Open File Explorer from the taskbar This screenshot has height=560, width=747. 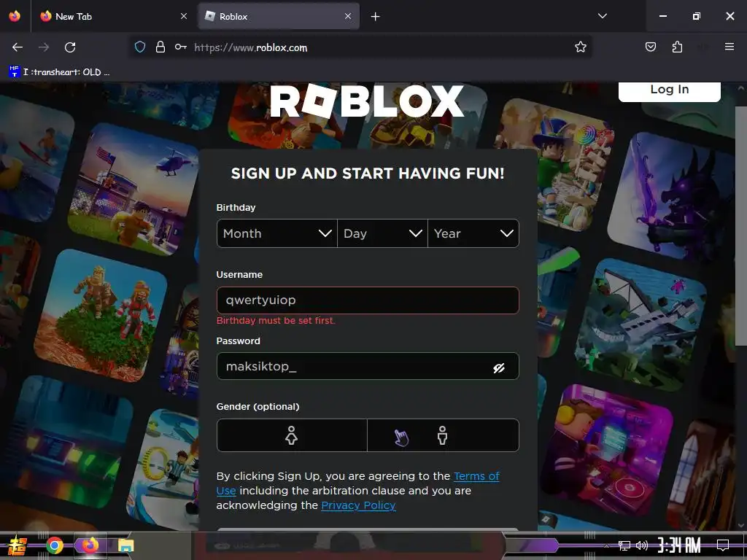click(125, 545)
